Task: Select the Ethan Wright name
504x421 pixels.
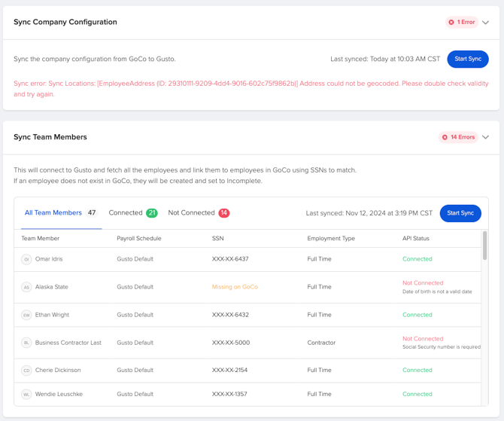Action: [52, 315]
